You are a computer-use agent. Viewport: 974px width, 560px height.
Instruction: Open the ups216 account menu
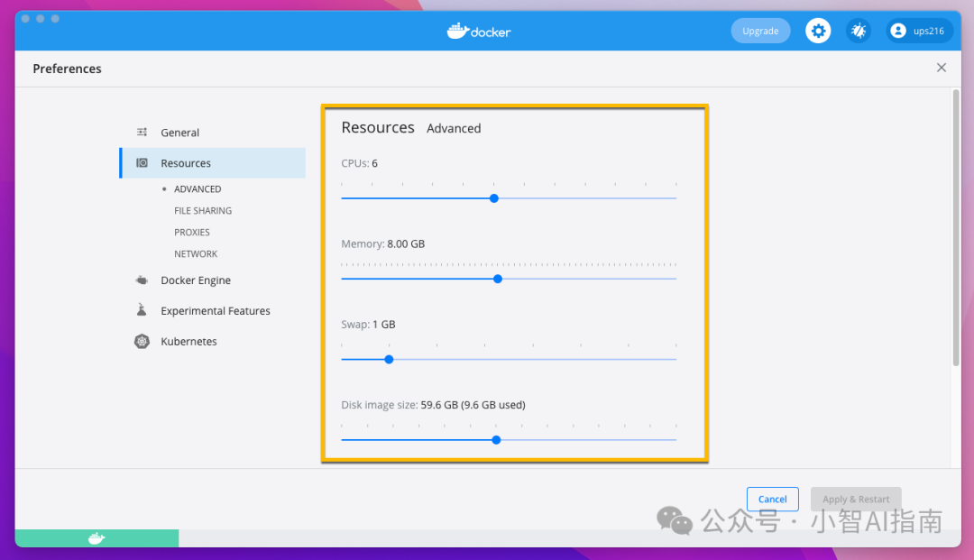[920, 31]
